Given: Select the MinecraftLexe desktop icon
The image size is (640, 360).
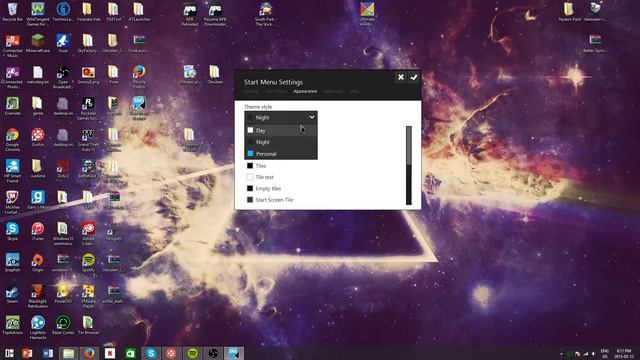Looking at the screenshot, I should [x=38, y=43].
